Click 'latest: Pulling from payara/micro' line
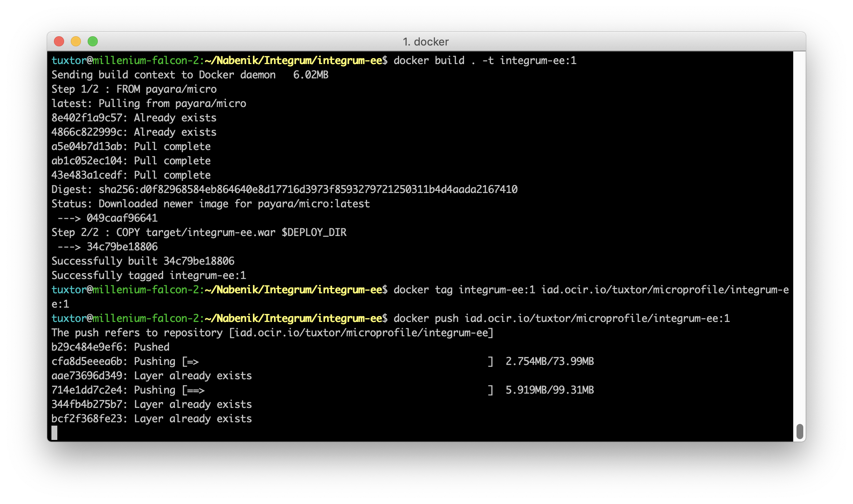853x504 pixels. 149,104
